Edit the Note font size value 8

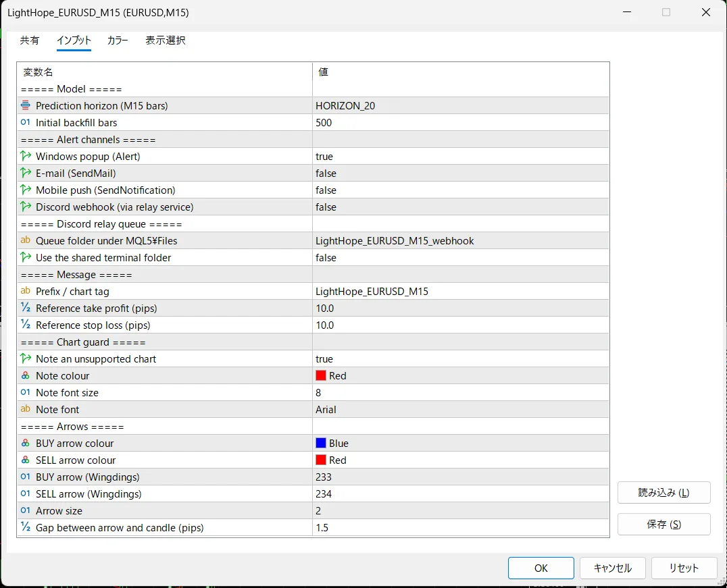(x=460, y=392)
